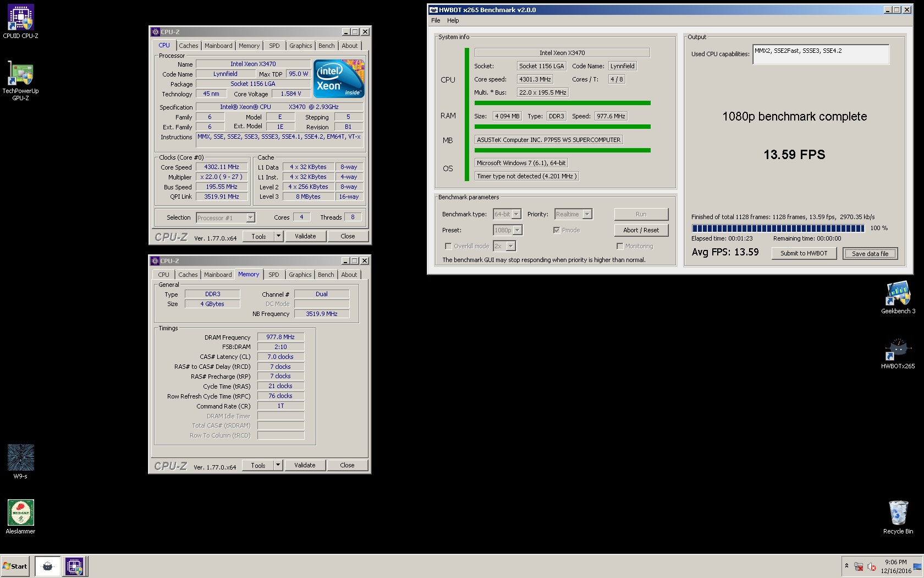This screenshot has width=924, height=578.
Task: Click the volume muted tray icon
Action: 872,566
